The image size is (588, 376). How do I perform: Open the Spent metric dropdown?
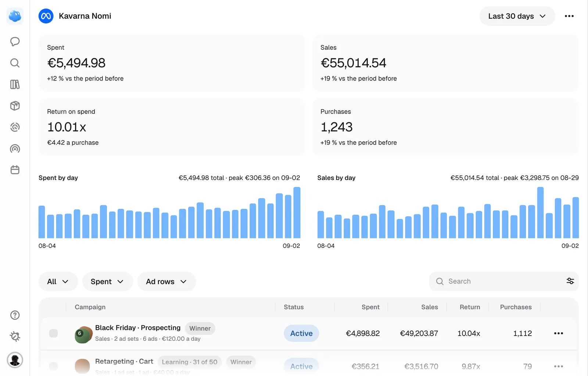(x=107, y=282)
